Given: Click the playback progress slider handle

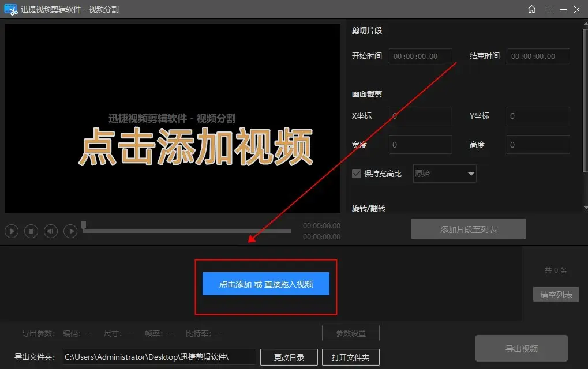Looking at the screenshot, I should pyautogui.click(x=83, y=225).
